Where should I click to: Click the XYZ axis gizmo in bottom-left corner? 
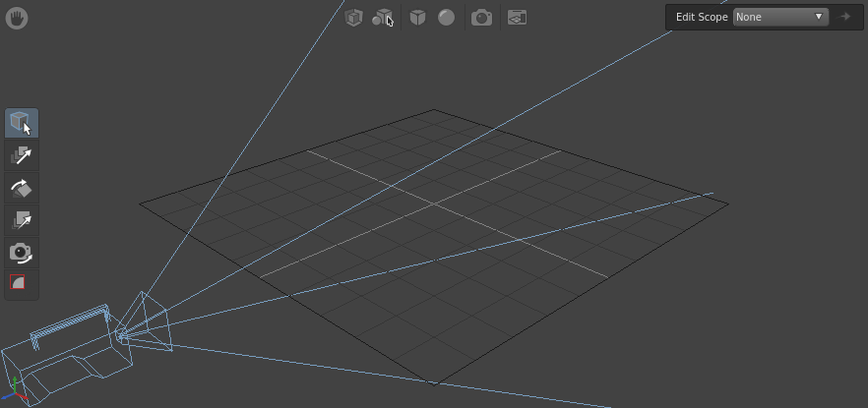point(14,389)
